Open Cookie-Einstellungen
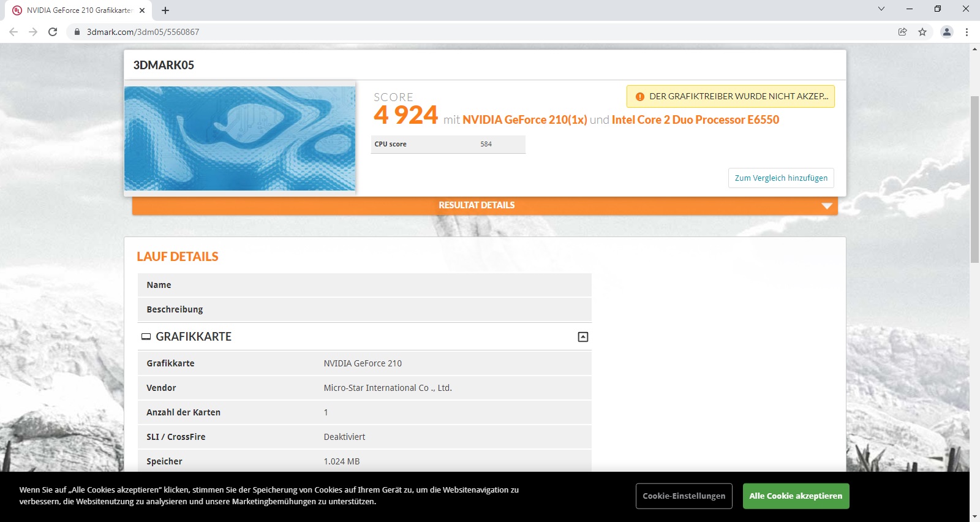The height and width of the screenshot is (522, 980). pos(684,496)
